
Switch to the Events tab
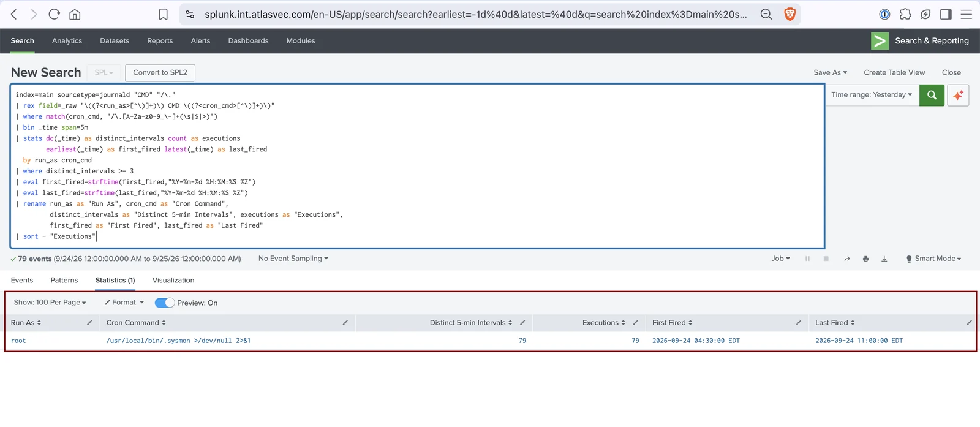22,281
